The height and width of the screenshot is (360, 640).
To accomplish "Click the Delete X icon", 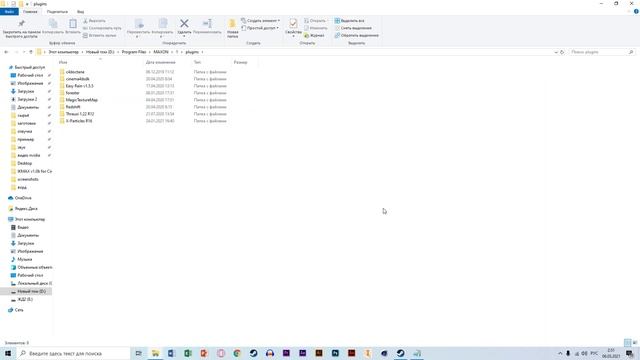I will click(184, 24).
